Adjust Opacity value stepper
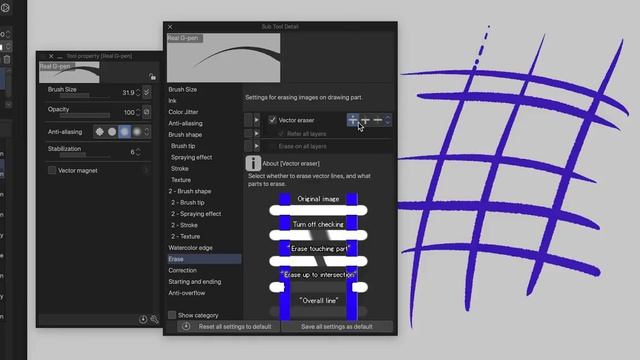 [x=138, y=112]
